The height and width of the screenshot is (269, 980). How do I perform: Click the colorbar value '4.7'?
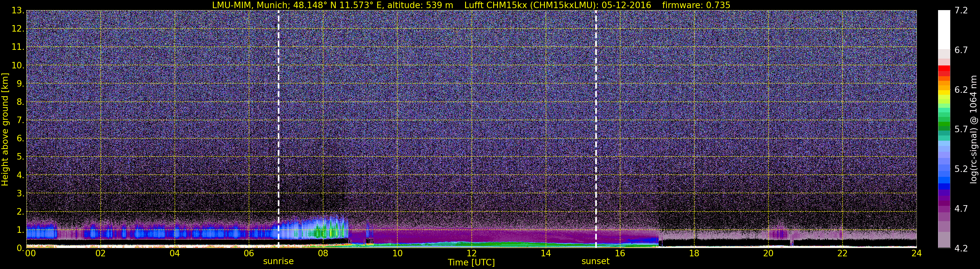961,209
